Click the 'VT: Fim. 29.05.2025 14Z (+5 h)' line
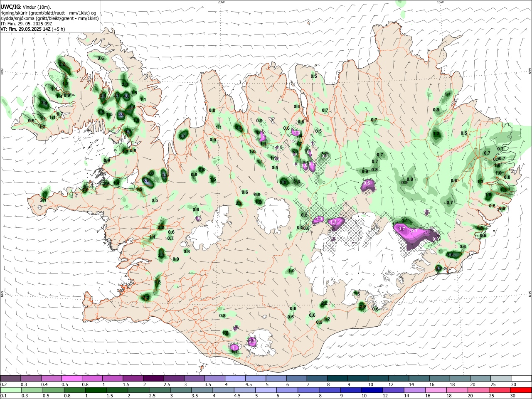Screen dimensions: 532x399 pyautogui.click(x=32, y=29)
